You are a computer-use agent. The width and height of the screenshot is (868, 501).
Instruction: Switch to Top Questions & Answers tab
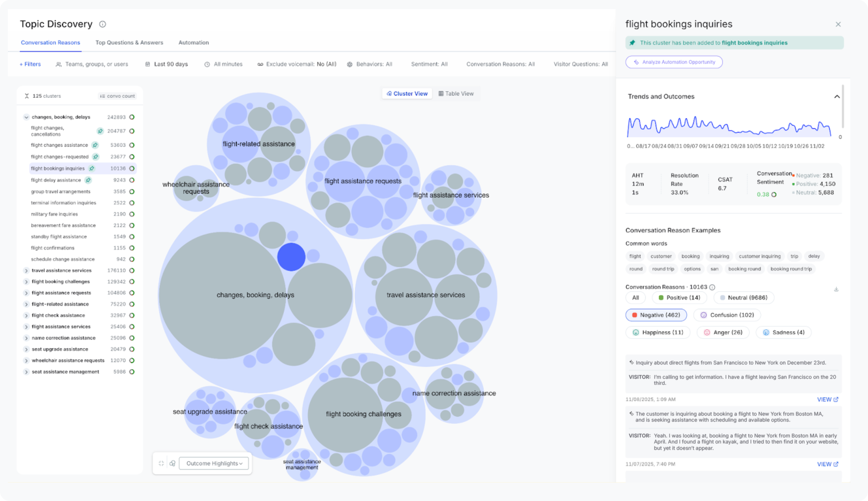(x=129, y=43)
